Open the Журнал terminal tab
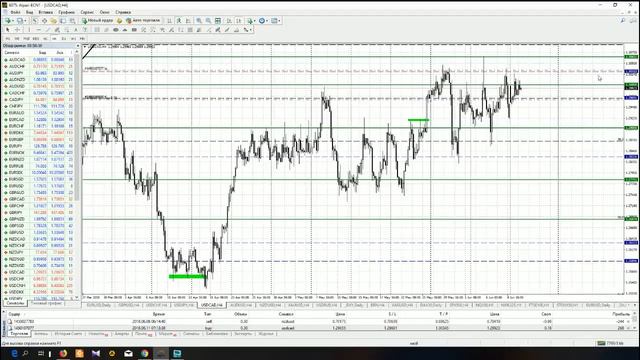The image size is (640, 360). click(x=266, y=334)
